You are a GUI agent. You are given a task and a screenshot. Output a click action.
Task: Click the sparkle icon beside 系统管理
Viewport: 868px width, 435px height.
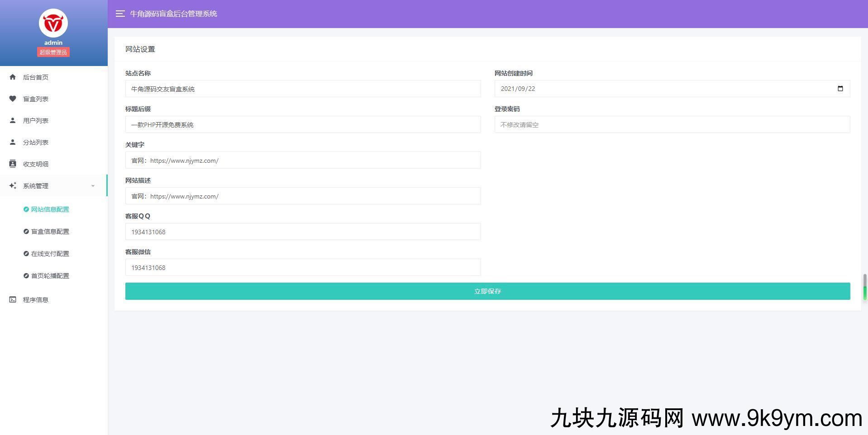point(13,185)
